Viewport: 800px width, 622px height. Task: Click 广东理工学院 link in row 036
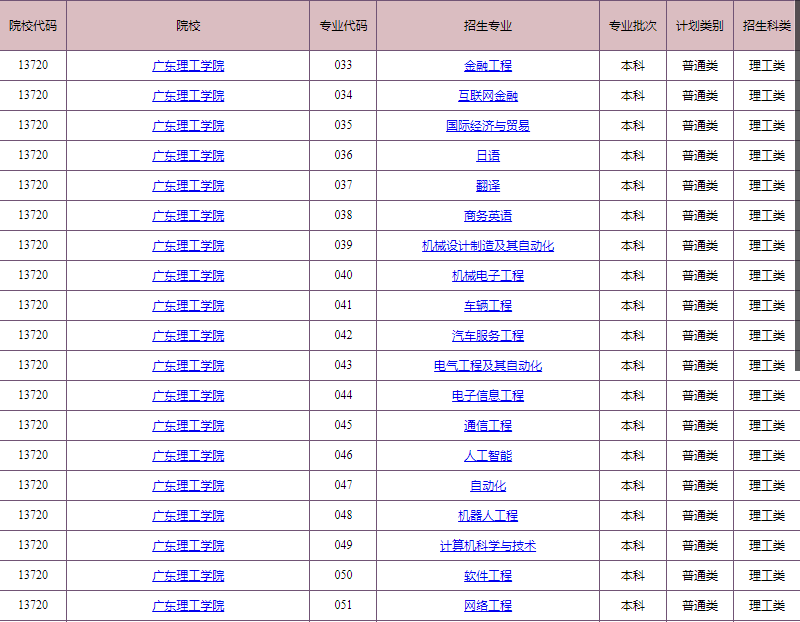tap(188, 156)
